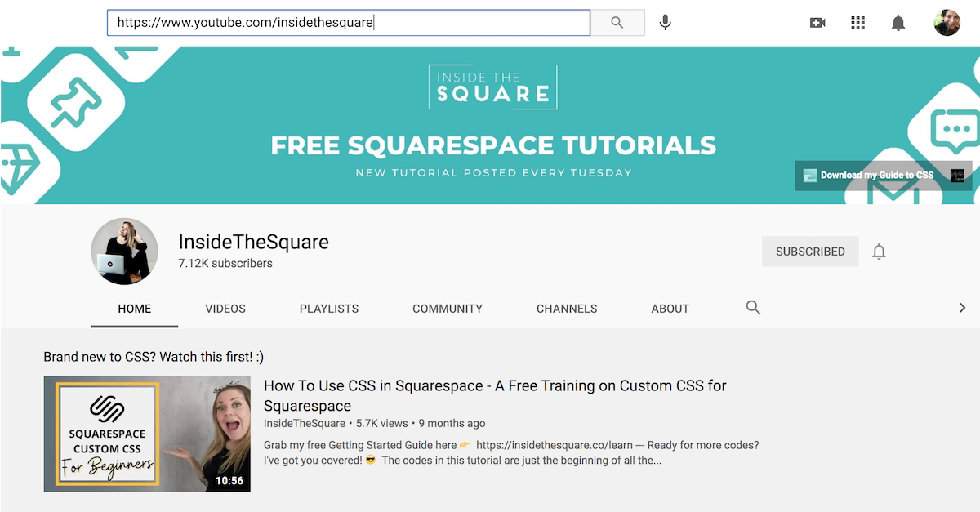
Task: Click 'FREE SQUARESPACE TUTORIALS' banner text
Action: pyautogui.click(x=493, y=145)
